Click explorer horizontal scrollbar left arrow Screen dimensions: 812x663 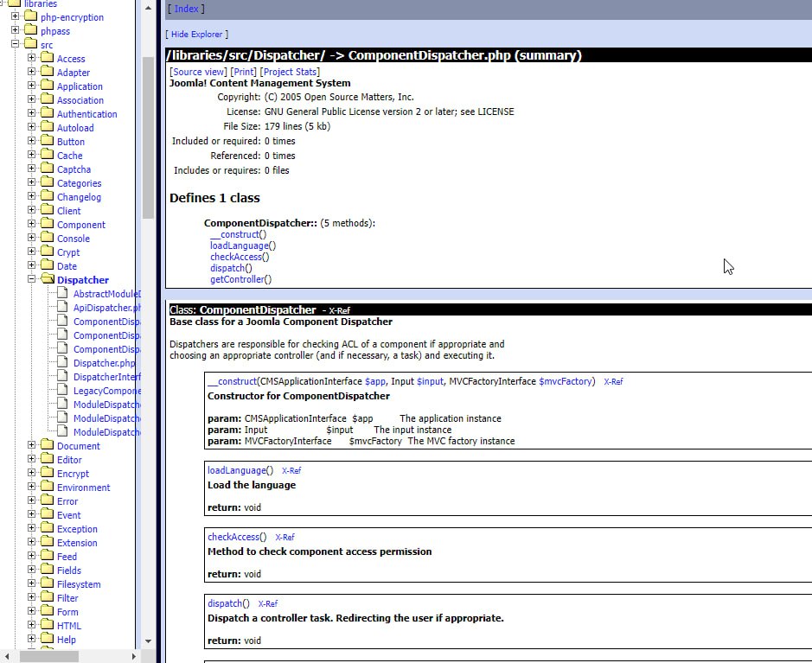tap(7, 656)
